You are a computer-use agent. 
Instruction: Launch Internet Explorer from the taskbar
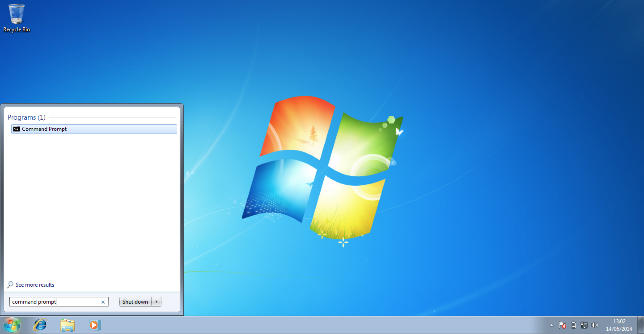click(x=40, y=325)
